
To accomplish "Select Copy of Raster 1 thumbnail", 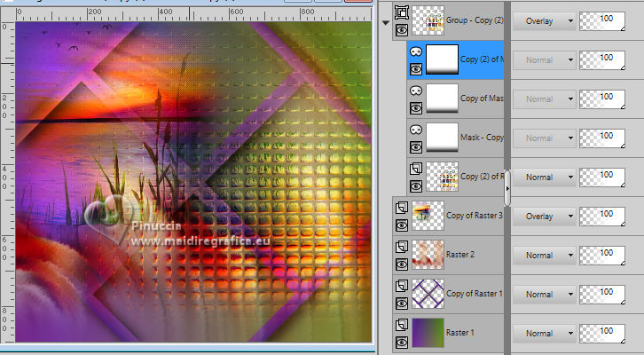I will click(x=428, y=294).
